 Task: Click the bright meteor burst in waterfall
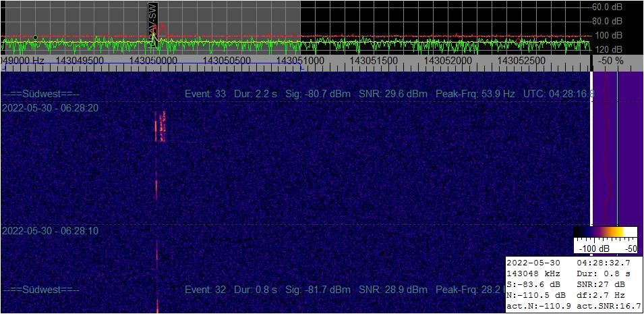click(160, 126)
